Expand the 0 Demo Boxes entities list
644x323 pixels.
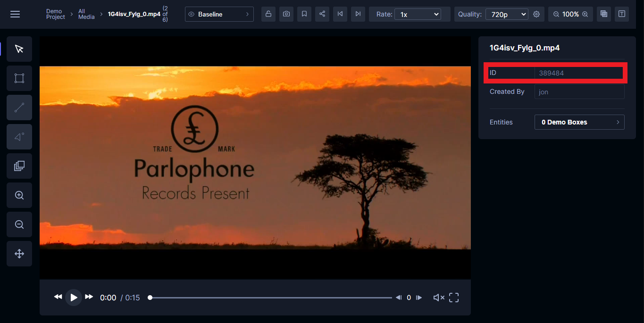click(x=579, y=122)
